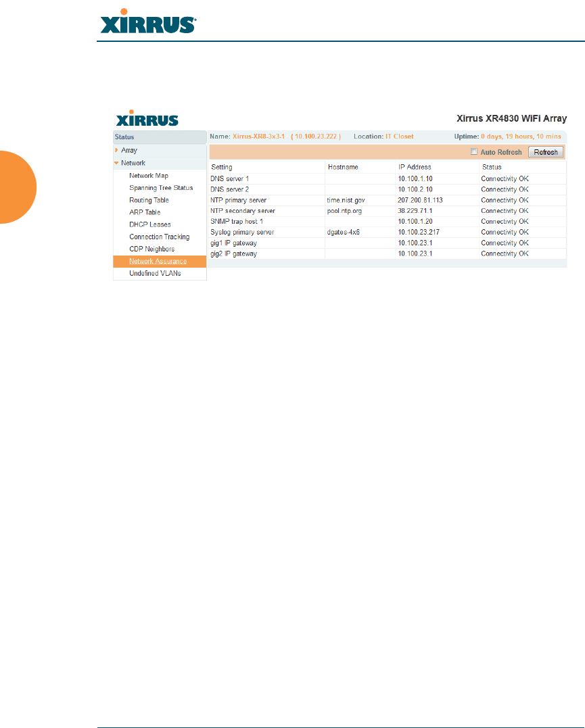The height and width of the screenshot is (728, 585).
Task: Open Network Map page
Action: [149, 176]
